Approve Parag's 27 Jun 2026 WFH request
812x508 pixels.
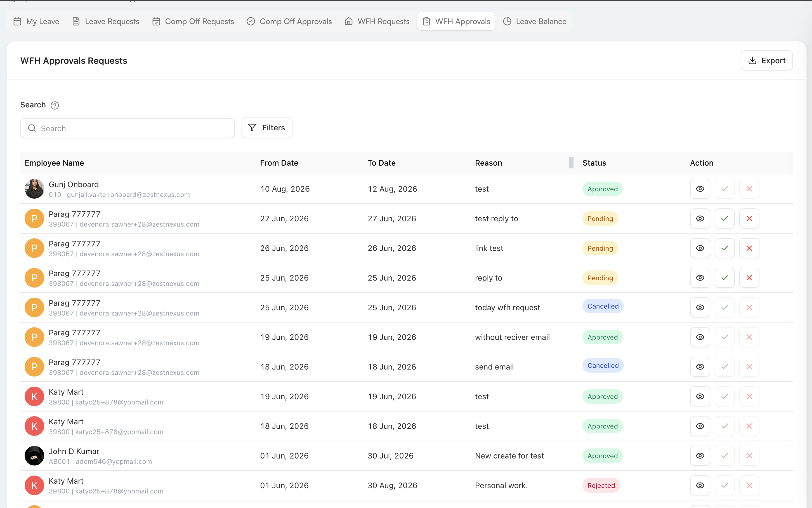point(724,218)
